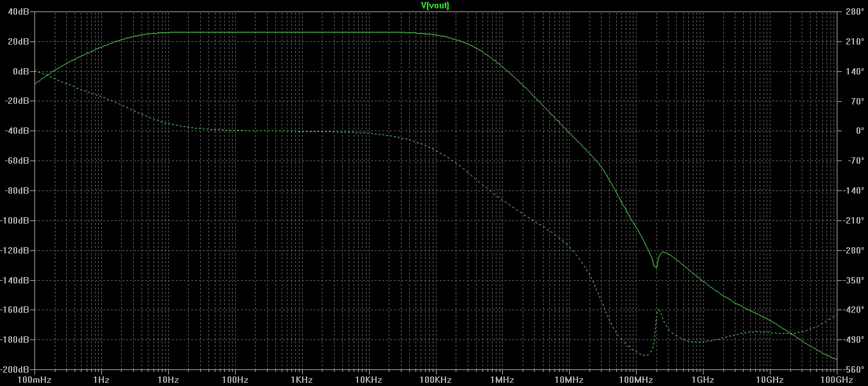Click the 0dB magnitude axis label

click(x=21, y=71)
